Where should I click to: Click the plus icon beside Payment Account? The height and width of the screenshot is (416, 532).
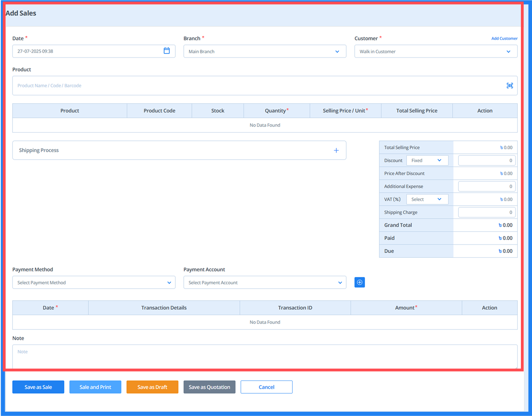359,282
